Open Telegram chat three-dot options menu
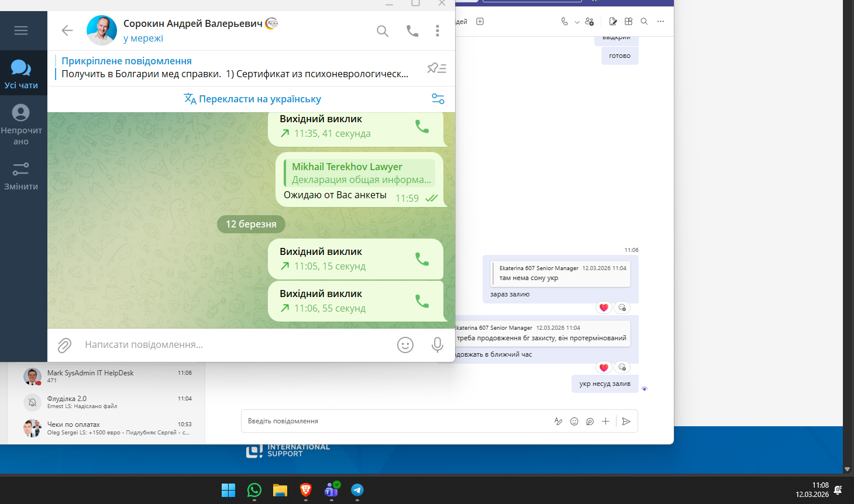Image resolution: width=854 pixels, height=504 pixels. click(x=438, y=31)
